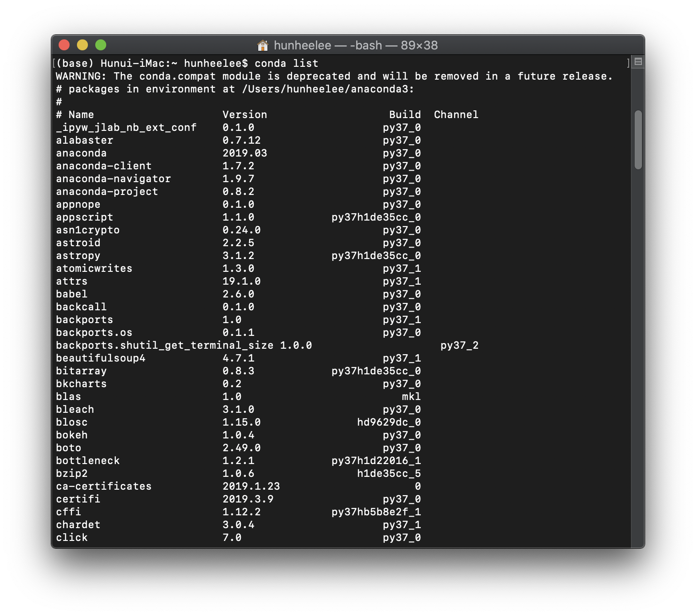Viewport: 696px width, 616px height.
Task: Click the vertical scrollbar thumb
Action: (638, 140)
